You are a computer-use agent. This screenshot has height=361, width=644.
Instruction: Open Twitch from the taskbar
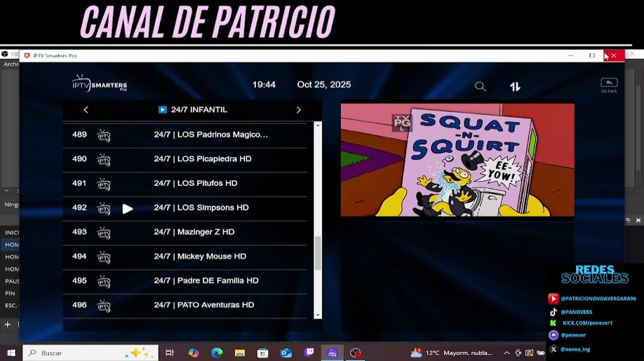[309, 353]
